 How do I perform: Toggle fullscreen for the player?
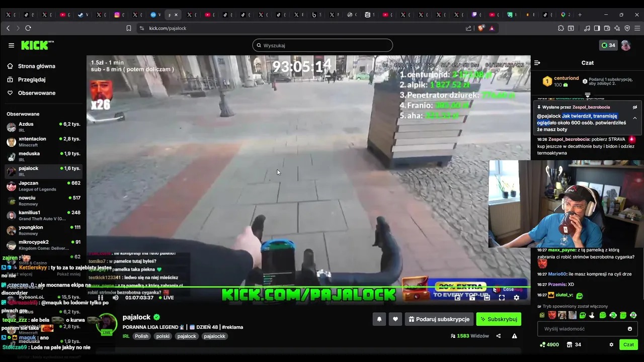[502, 298]
